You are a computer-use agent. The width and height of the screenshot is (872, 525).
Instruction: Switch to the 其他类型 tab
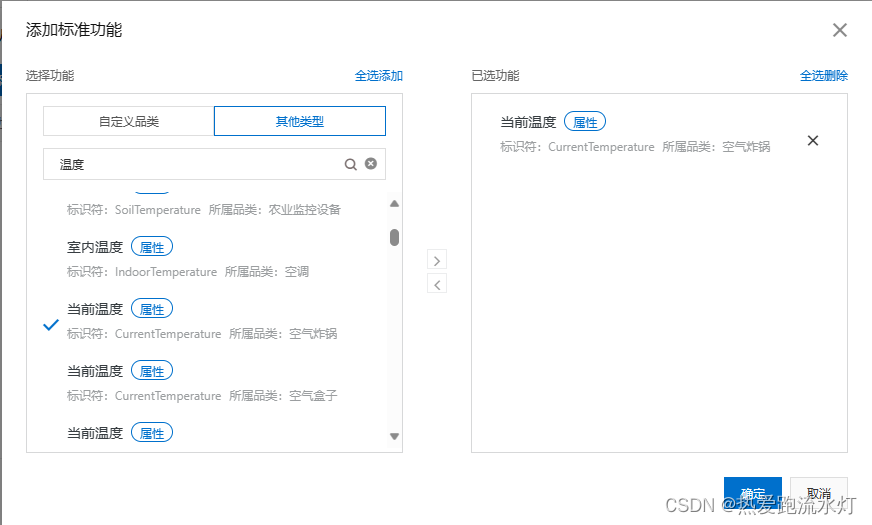click(300, 121)
